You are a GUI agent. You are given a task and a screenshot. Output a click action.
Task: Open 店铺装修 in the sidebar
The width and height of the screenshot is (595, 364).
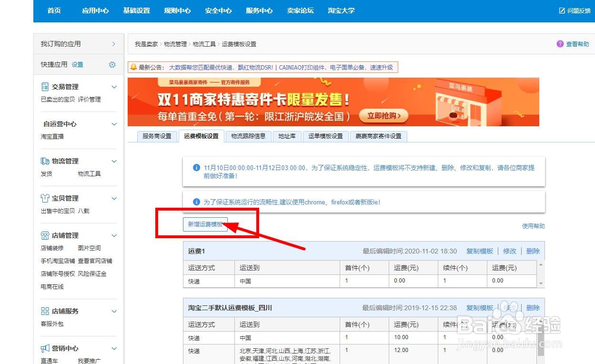click(52, 248)
